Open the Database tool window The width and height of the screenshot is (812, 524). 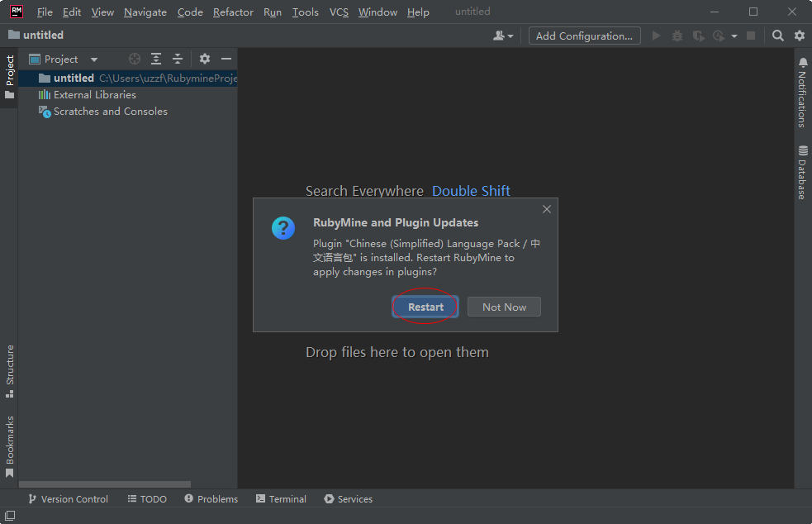[802, 173]
